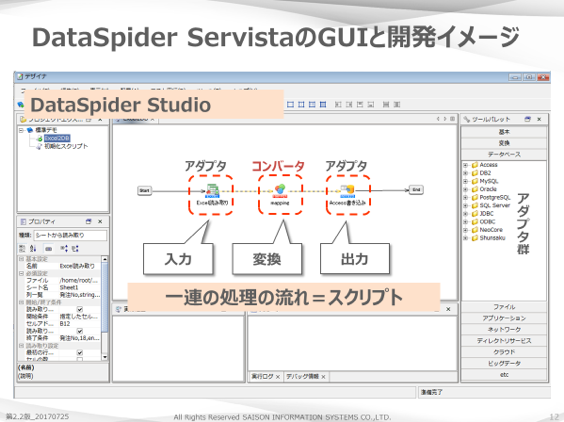Expand the MySQL folder in tool palette
This screenshot has height=422, width=564.
[x=465, y=181]
